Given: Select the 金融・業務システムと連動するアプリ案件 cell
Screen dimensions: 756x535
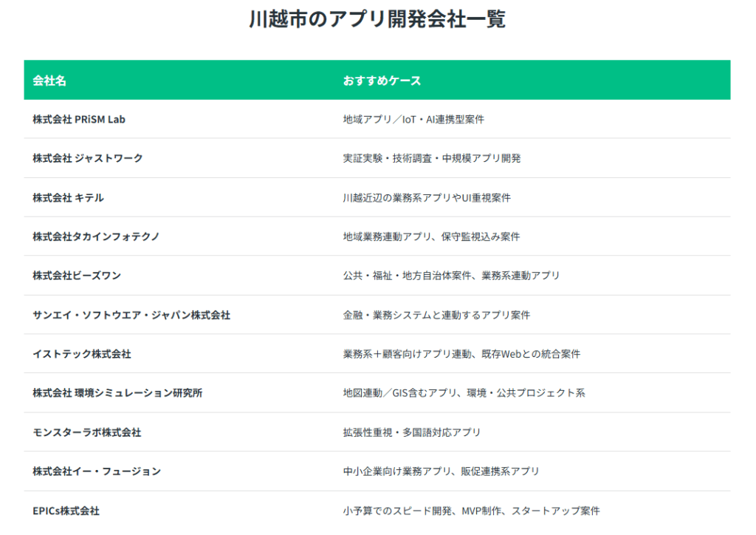Looking at the screenshot, I should tap(436, 315).
